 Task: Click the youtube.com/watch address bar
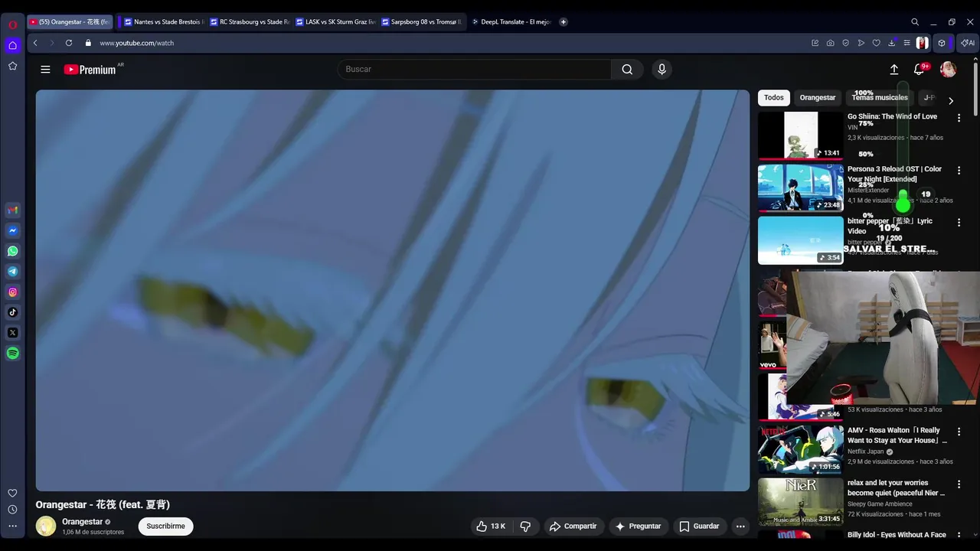tap(137, 44)
